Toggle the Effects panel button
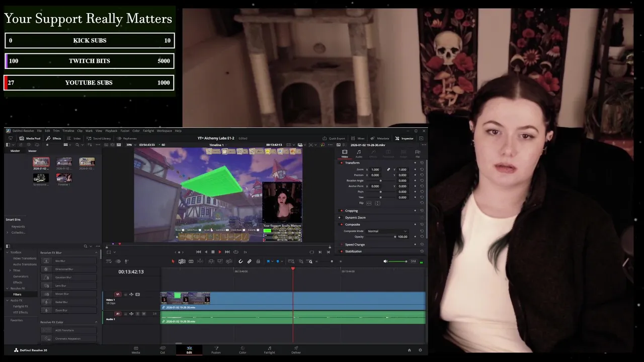The height and width of the screenshot is (362, 644). pos(53,138)
